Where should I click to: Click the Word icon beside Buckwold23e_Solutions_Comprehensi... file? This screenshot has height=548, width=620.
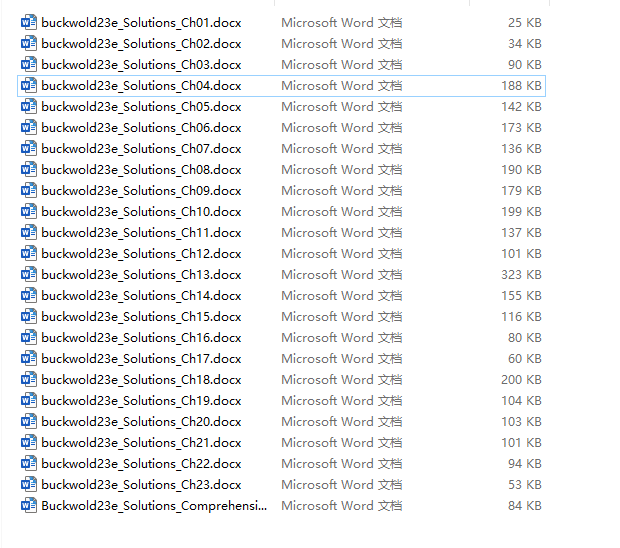(x=29, y=504)
